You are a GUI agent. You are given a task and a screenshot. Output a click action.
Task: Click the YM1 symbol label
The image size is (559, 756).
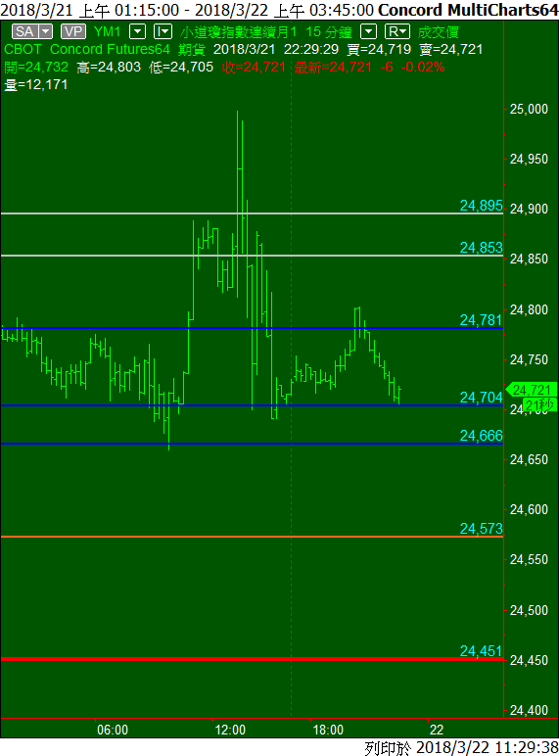[x=107, y=31]
